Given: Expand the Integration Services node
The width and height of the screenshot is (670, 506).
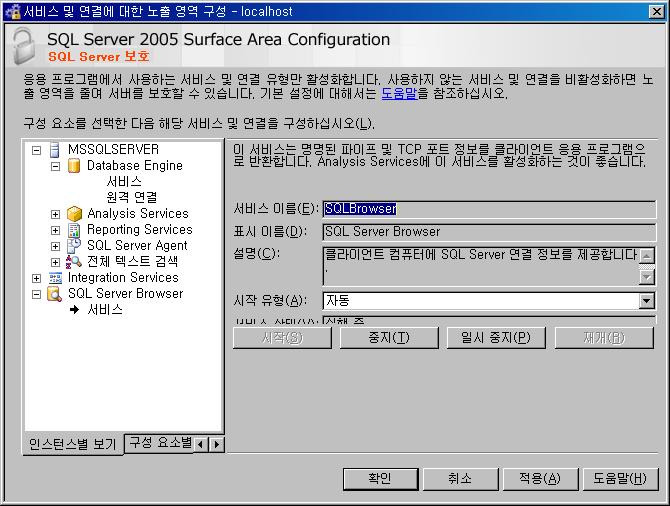Looking at the screenshot, I should 36,279.
